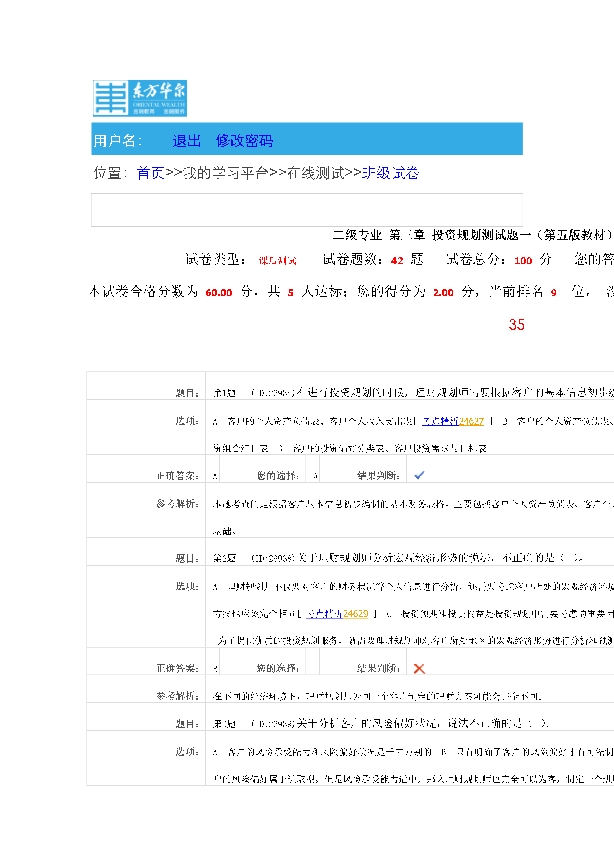Click the blue checkmark result for question 1
614x868 pixels.
tap(419, 475)
